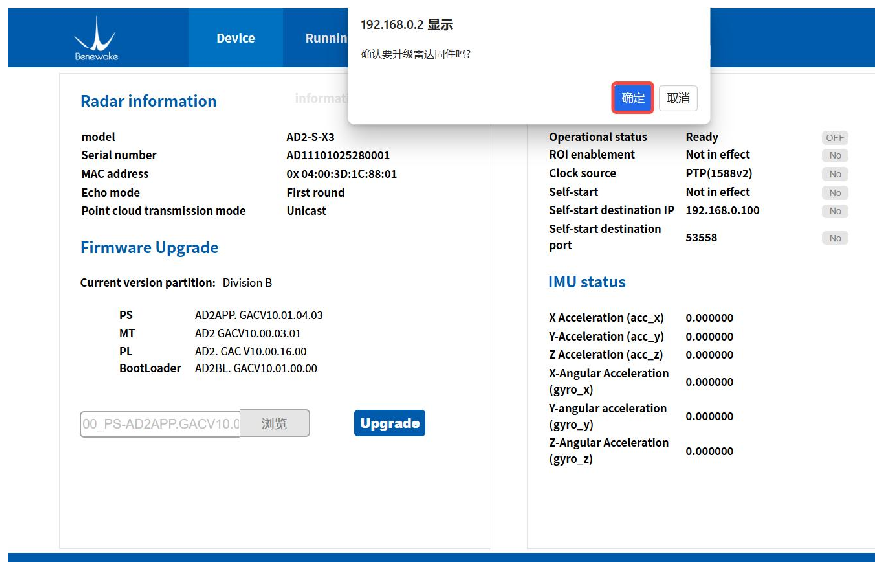Viewport: 882px width, 569px height.
Task: Cancel the dialog with 取消 button
Action: [x=678, y=98]
